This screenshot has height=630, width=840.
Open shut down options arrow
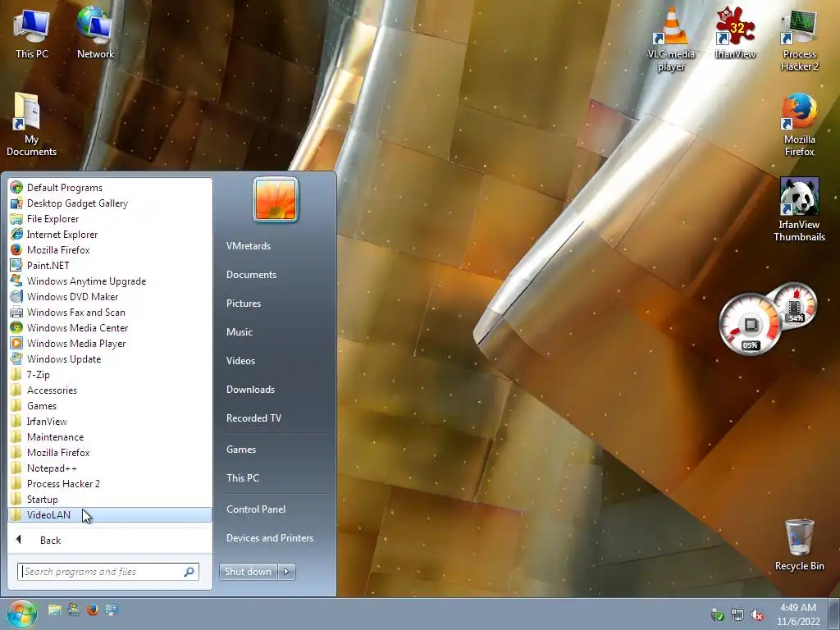(x=286, y=572)
